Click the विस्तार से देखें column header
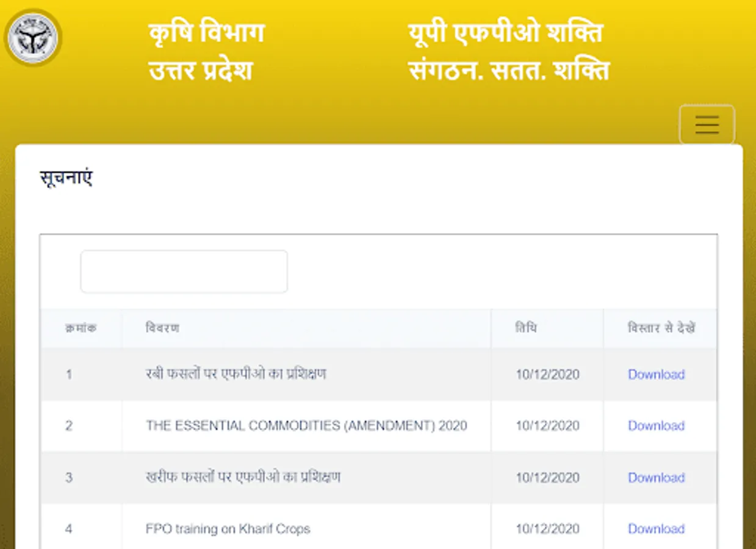The height and width of the screenshot is (549, 756). pos(661,328)
